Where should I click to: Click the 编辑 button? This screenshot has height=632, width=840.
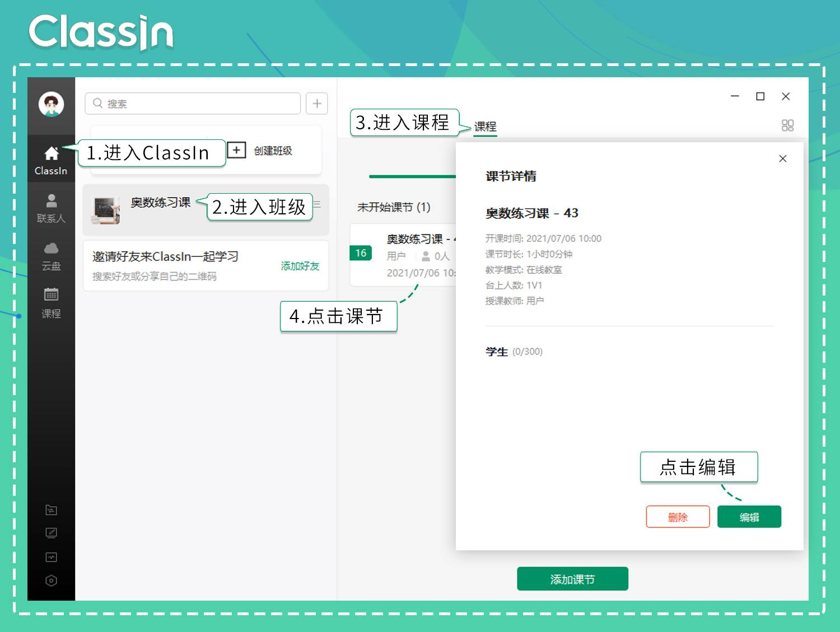pos(749,517)
